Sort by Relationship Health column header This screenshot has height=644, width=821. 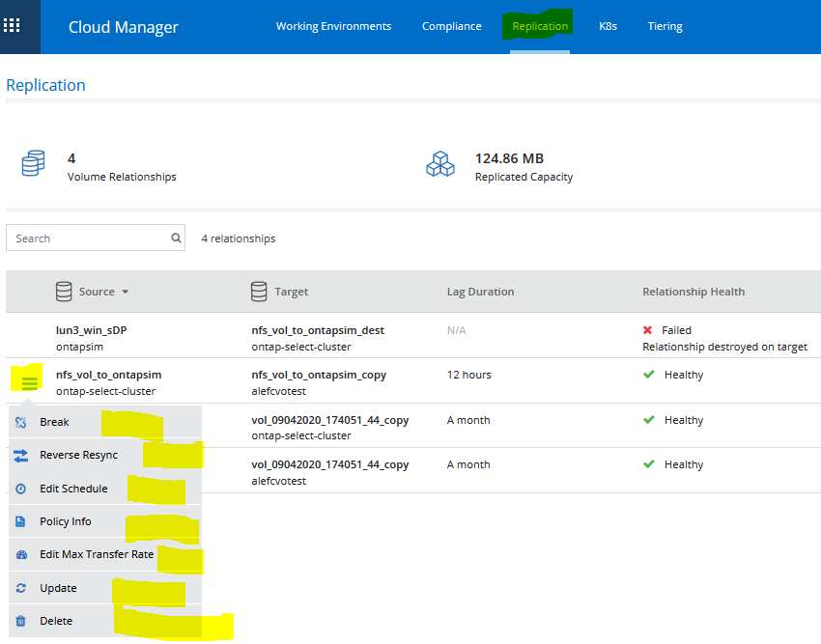point(694,292)
